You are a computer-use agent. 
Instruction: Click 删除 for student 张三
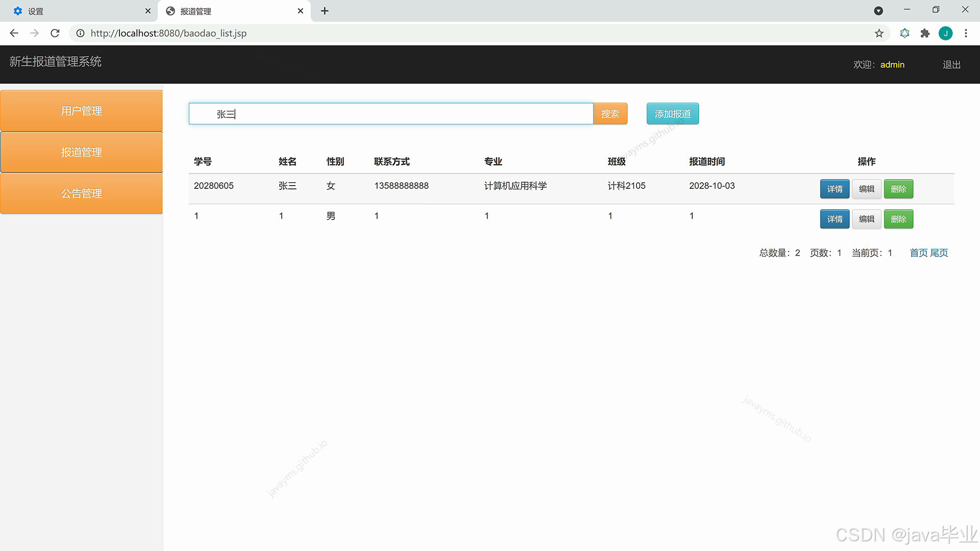pyautogui.click(x=898, y=189)
